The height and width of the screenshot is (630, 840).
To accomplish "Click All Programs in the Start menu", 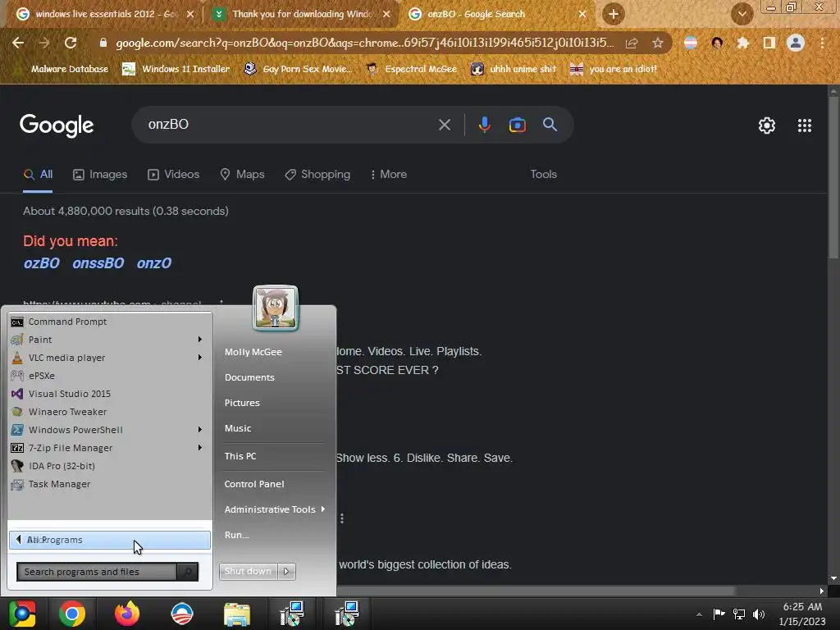I will pos(110,540).
